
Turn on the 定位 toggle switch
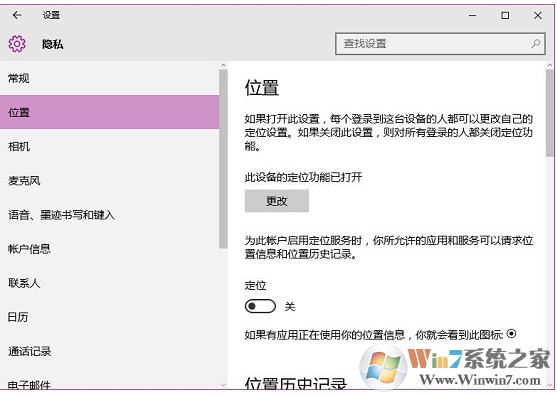(x=260, y=306)
